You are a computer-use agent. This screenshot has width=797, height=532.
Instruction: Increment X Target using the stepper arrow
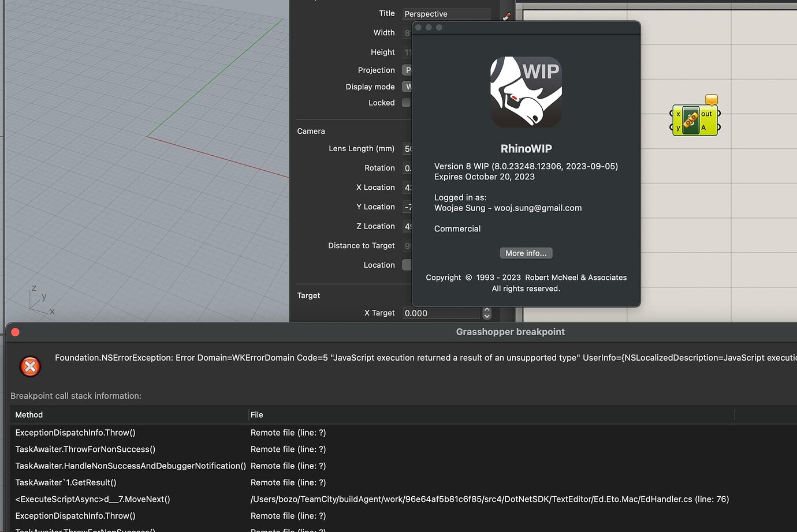487,310
